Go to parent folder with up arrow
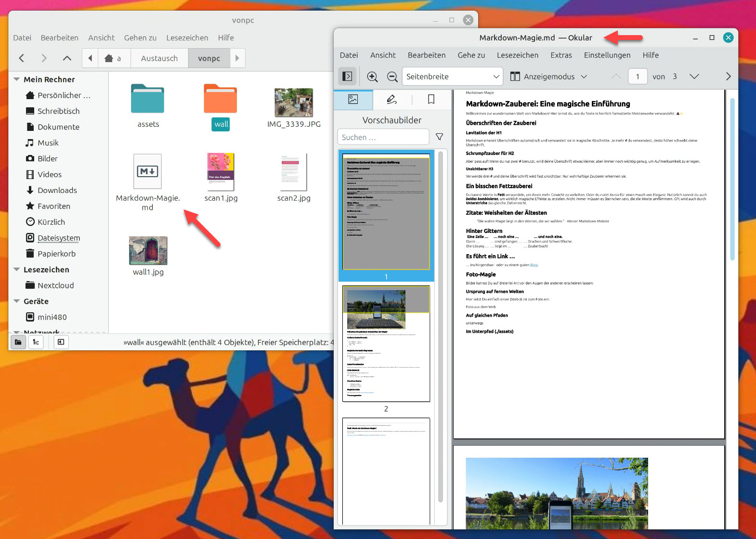This screenshot has height=539, width=756. pyautogui.click(x=67, y=58)
